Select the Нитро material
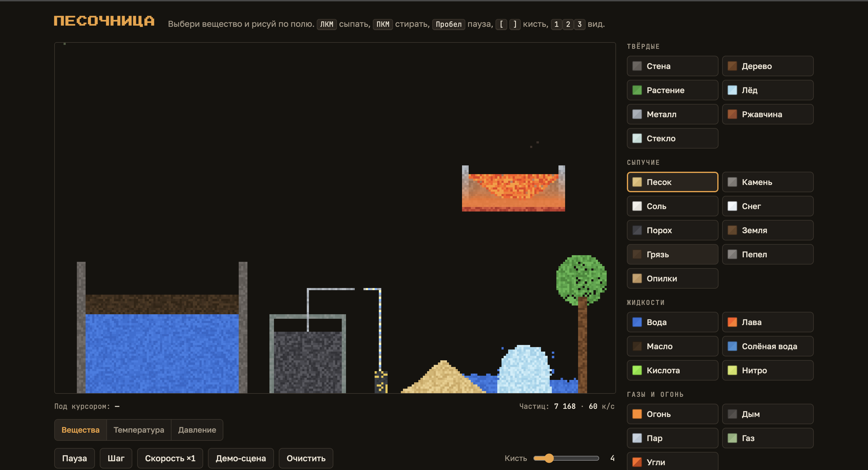Image resolution: width=868 pixels, height=470 pixels. pos(768,370)
